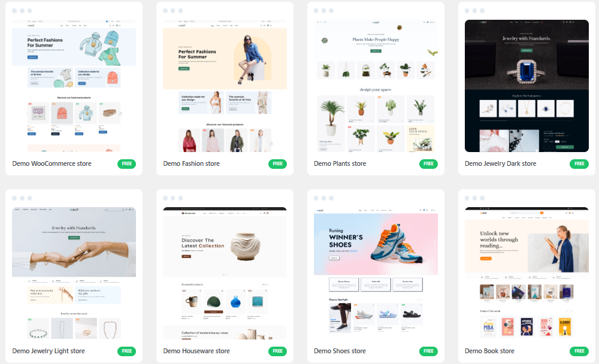This screenshot has height=364, width=599.
Task: Click FREE badge on Demo Plants store
Action: pyautogui.click(x=429, y=164)
